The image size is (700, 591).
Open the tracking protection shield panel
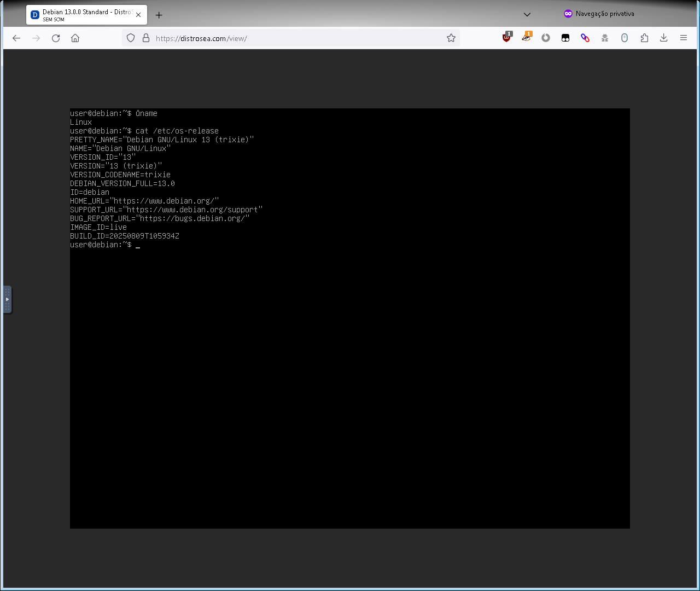point(131,38)
